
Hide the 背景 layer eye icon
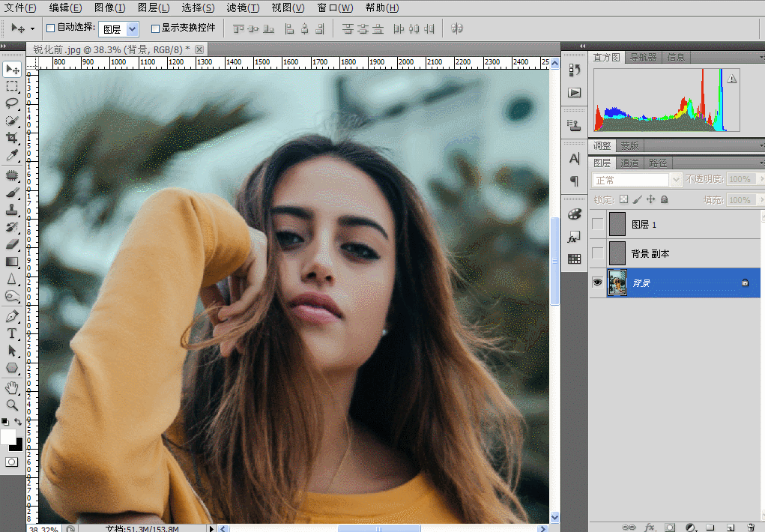pos(597,282)
